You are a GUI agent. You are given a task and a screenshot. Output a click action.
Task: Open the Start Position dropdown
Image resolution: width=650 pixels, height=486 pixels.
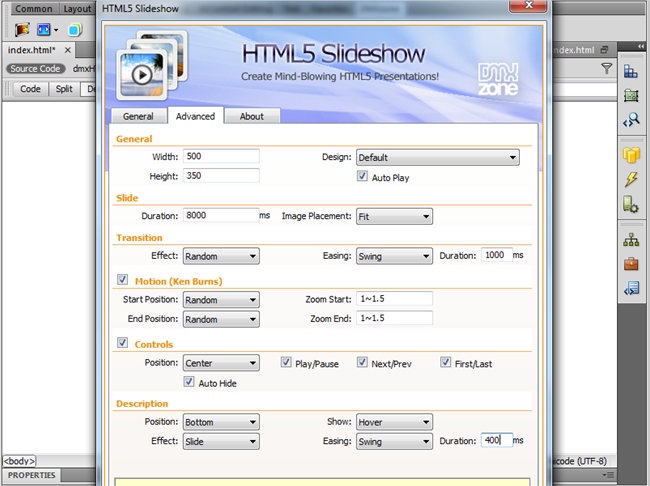221,300
